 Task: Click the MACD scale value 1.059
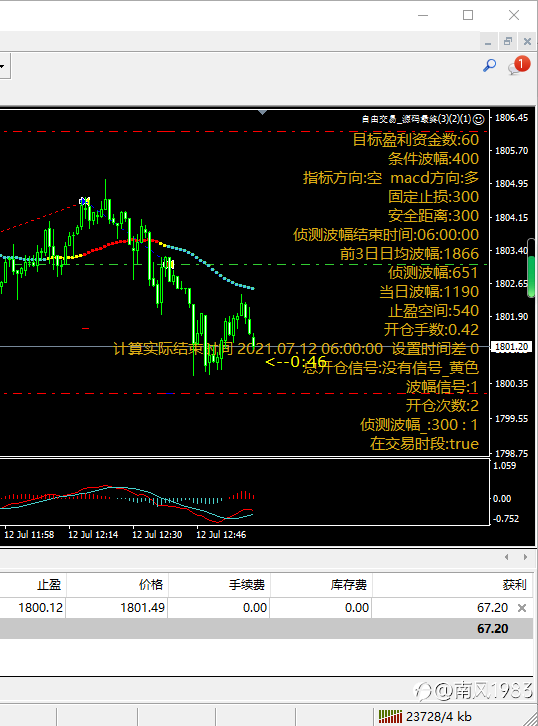point(504,466)
